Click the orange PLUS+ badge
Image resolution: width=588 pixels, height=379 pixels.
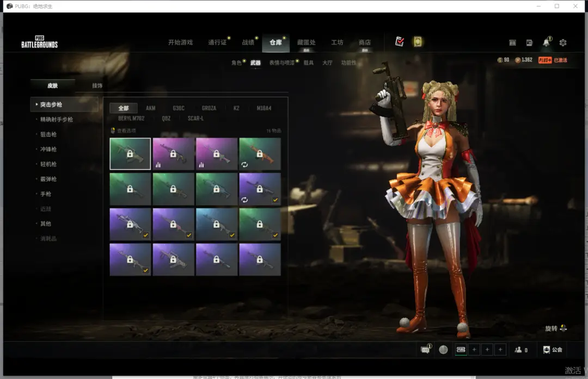pyautogui.click(x=545, y=60)
